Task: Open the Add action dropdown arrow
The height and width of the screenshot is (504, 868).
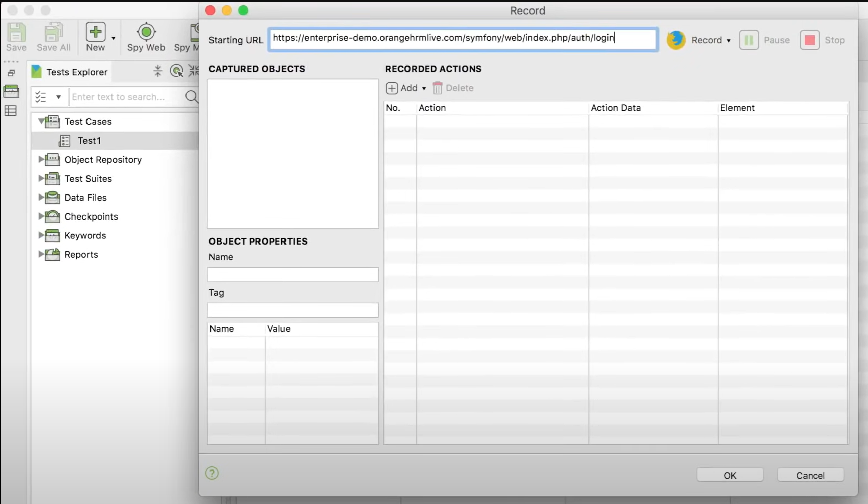Action: (x=424, y=89)
